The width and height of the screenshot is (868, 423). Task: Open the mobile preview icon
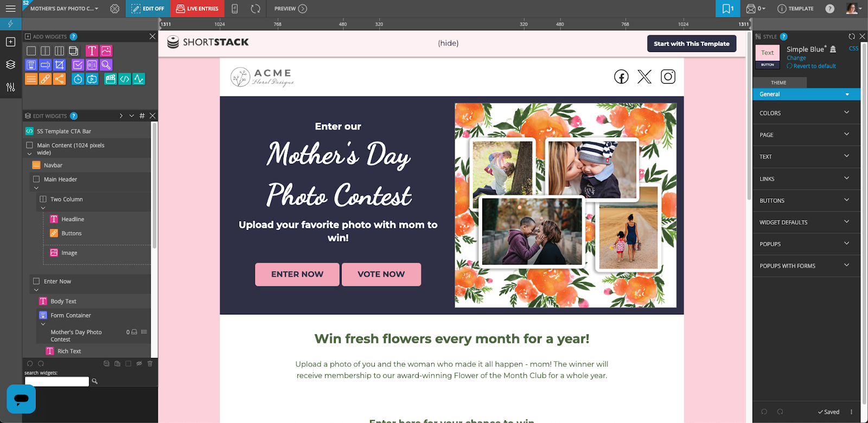click(235, 9)
